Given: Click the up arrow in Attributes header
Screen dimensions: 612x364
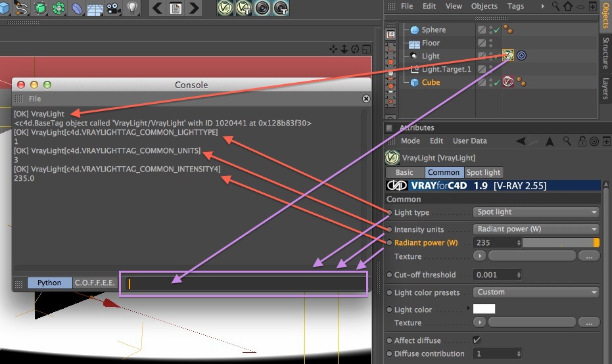Looking at the screenshot, I should coord(550,141).
